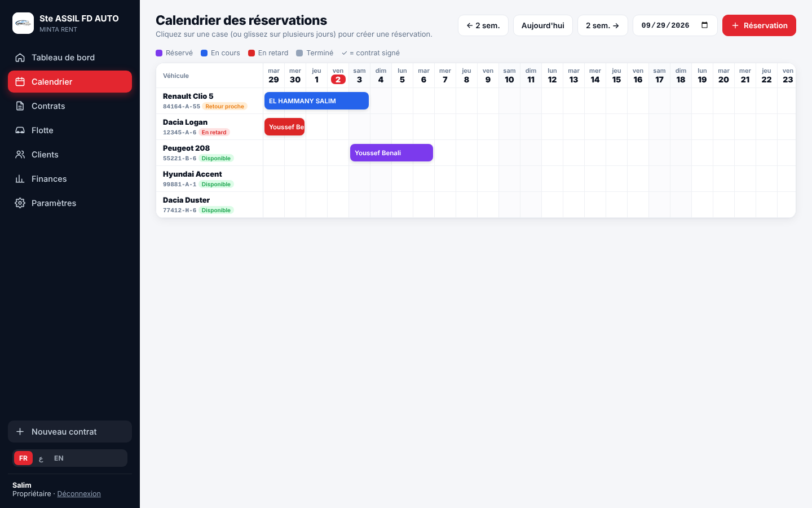Select the Dacia Duster vehicle name

pyautogui.click(x=186, y=200)
